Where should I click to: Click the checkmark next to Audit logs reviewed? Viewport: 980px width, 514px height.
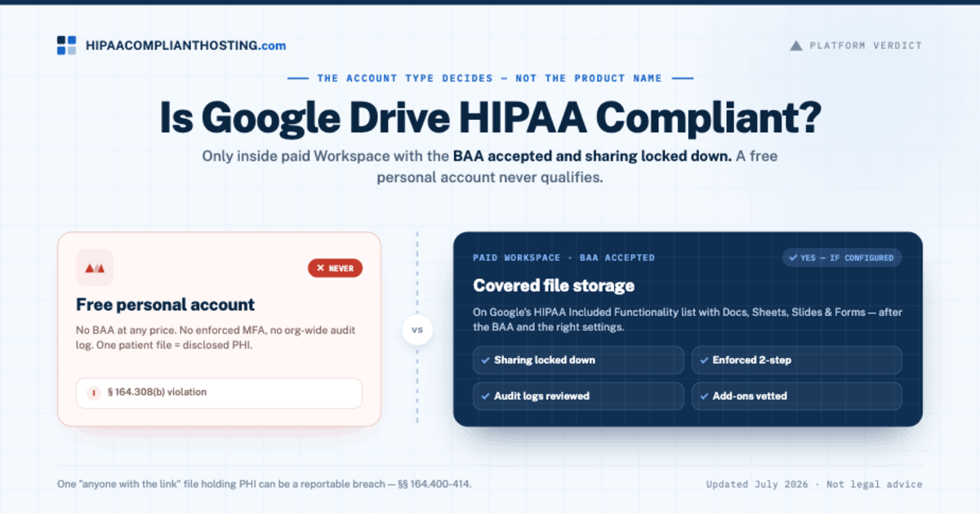coord(485,396)
